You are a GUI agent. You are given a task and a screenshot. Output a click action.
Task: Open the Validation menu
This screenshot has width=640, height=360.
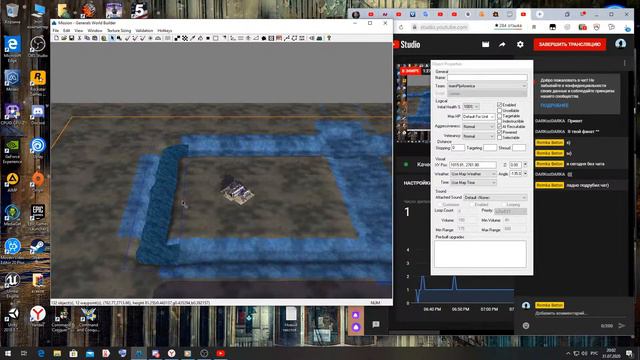[x=144, y=31]
